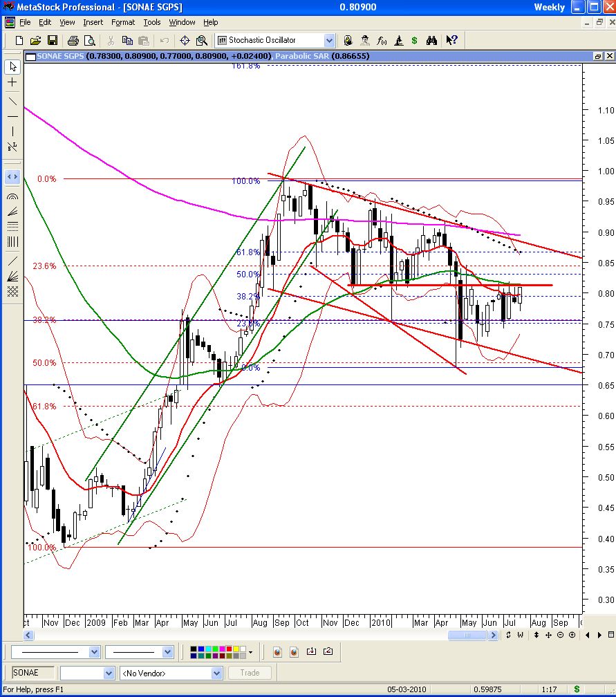This screenshot has width=616, height=697.
Task: Copy using the toolbar Copy icon
Action: click(127, 40)
